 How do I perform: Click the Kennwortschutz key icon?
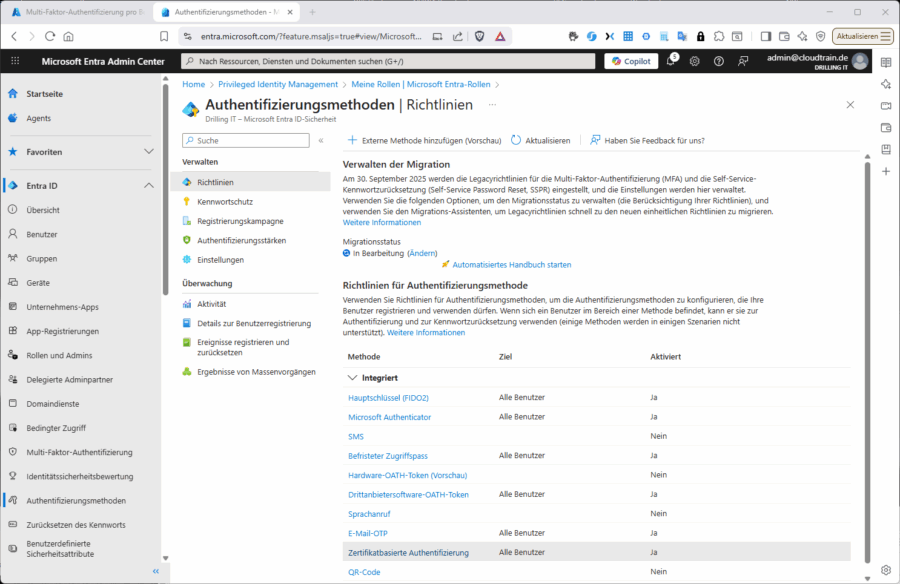pyautogui.click(x=187, y=202)
